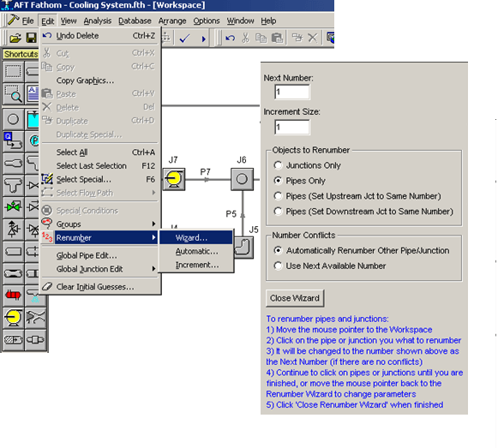This screenshot has height=448, width=498.
Task: Click the Undo icon in the toolbar
Action: pos(230,39)
